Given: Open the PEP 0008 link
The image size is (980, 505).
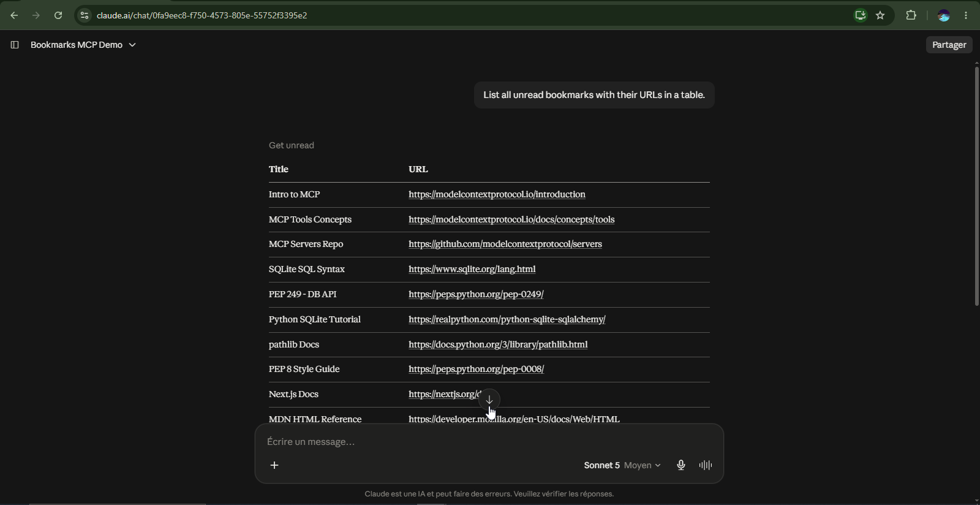Looking at the screenshot, I should tap(476, 369).
